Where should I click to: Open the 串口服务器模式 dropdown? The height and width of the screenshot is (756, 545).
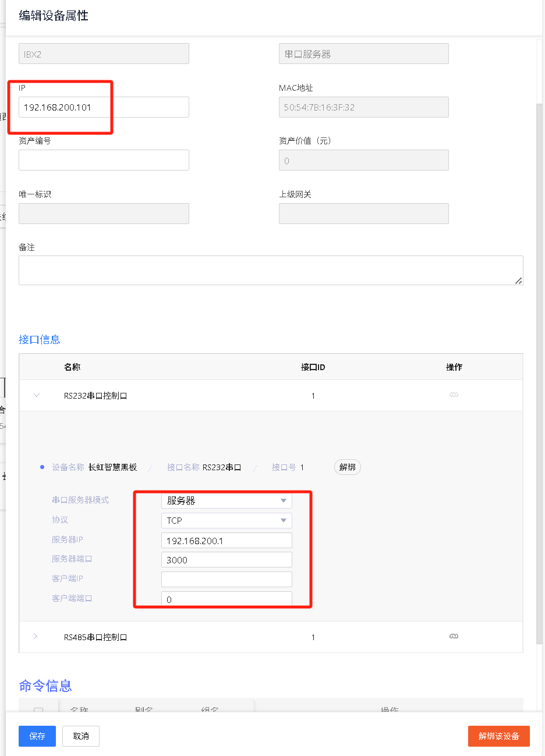(226, 501)
